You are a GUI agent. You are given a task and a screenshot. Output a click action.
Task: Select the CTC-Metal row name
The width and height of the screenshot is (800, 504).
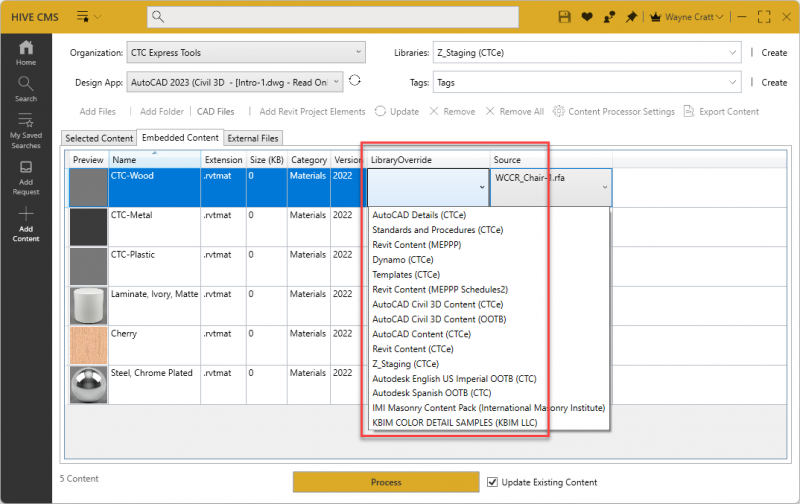[132, 215]
